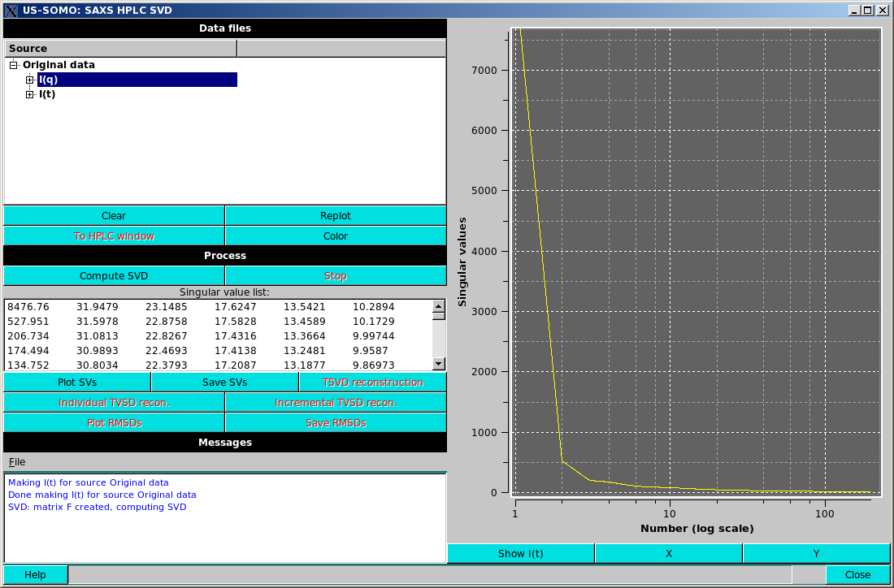Replot the data
Image resolution: width=894 pixels, height=588 pixels.
(x=335, y=215)
